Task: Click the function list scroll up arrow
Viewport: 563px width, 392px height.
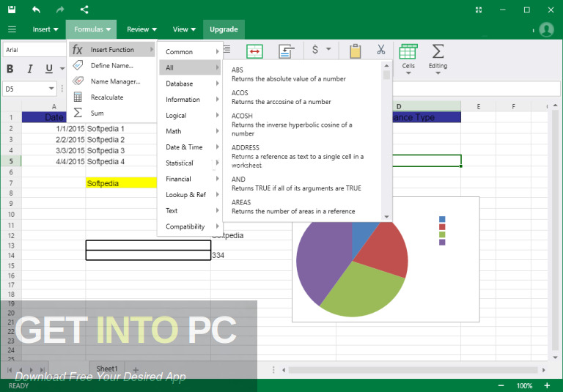Action: (386, 66)
